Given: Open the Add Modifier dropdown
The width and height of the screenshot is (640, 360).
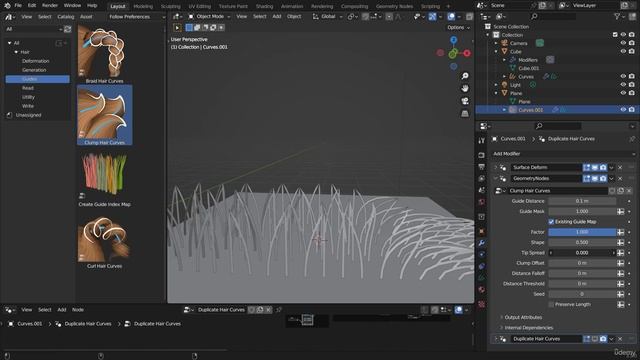Looking at the screenshot, I should pyautogui.click(x=563, y=154).
